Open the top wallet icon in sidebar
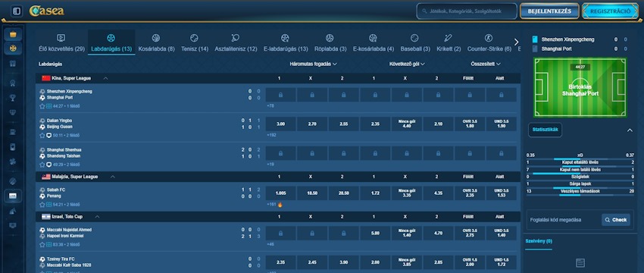Screen dimensions: 644x273 (x=13, y=33)
